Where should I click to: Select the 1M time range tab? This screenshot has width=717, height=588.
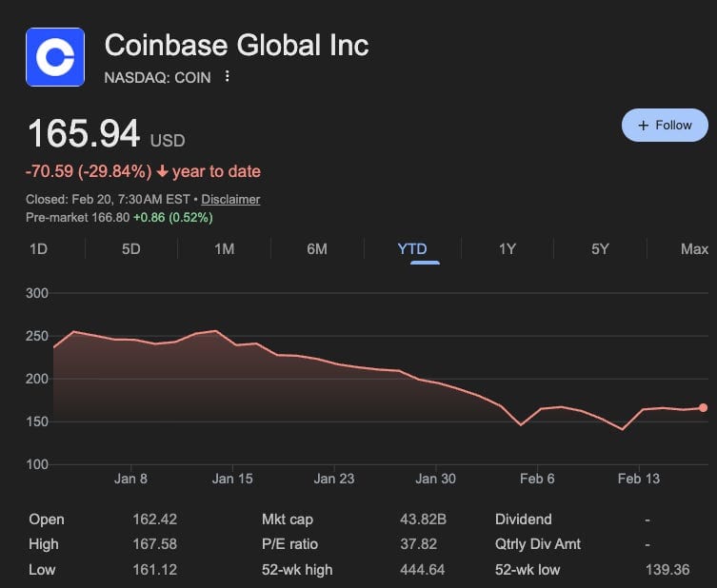tap(225, 249)
